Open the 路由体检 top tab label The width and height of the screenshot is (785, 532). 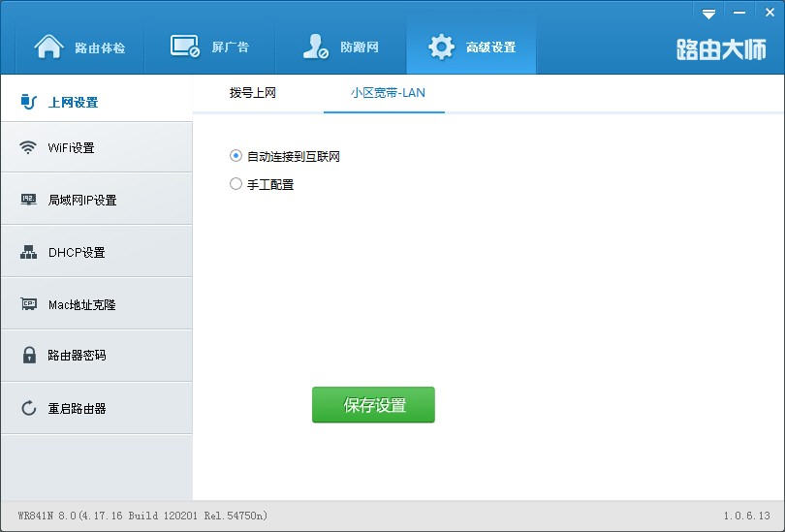point(100,48)
